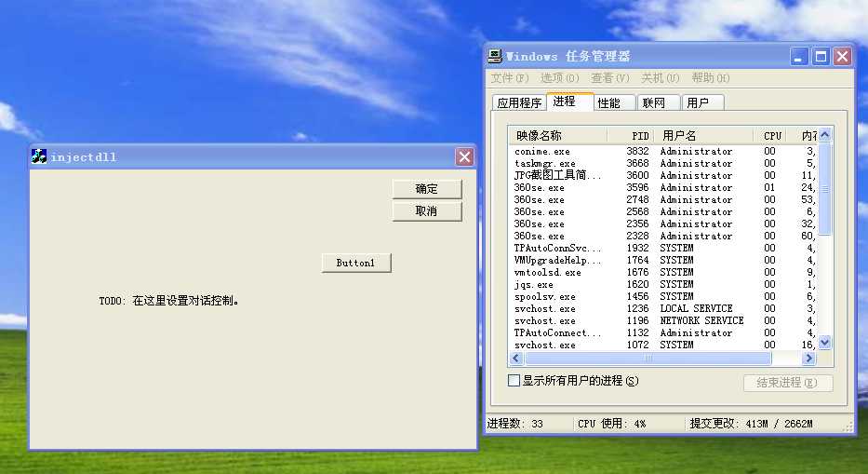The height and width of the screenshot is (474, 868).
Task: Select the JPG截图工具简... process row
Action: (663, 176)
